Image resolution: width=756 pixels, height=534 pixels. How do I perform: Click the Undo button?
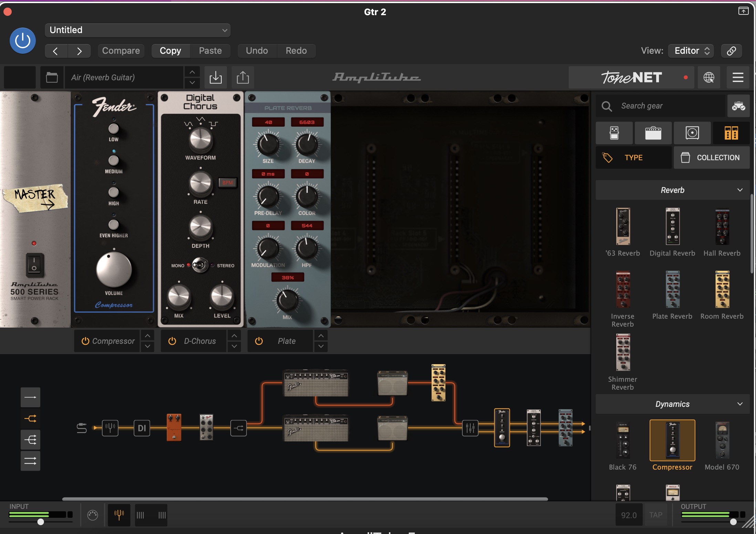coord(257,51)
